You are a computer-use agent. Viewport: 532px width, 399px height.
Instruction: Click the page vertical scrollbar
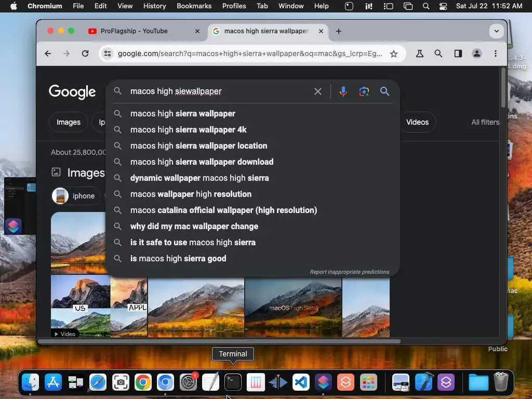(503, 88)
